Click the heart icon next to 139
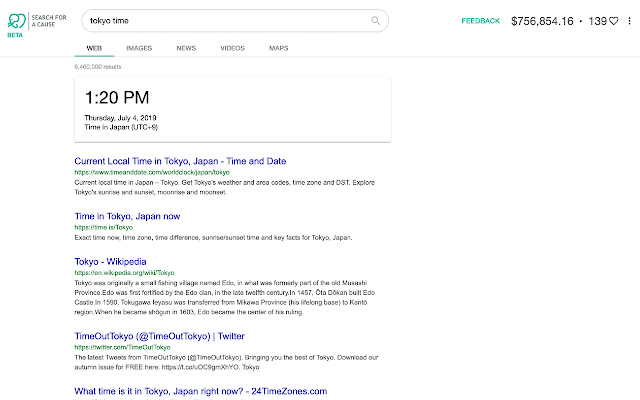Screen dimensions: 640x400 [x=613, y=20]
